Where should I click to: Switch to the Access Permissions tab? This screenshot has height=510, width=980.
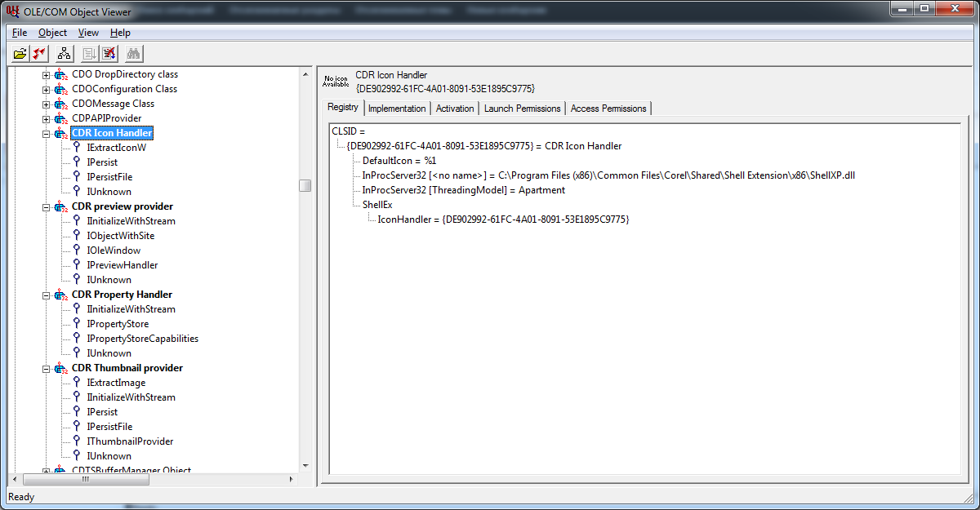[608, 109]
